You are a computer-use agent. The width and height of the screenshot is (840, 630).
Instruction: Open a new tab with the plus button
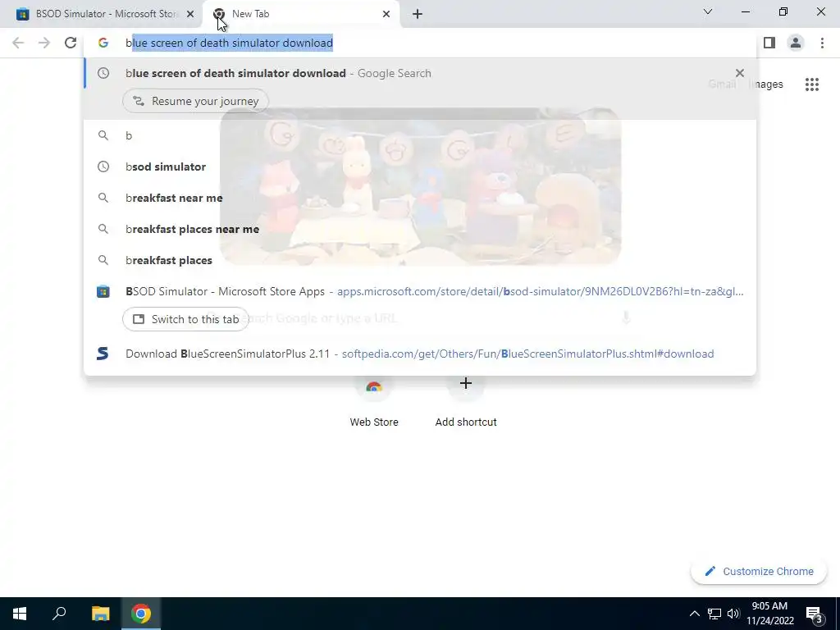418,14
